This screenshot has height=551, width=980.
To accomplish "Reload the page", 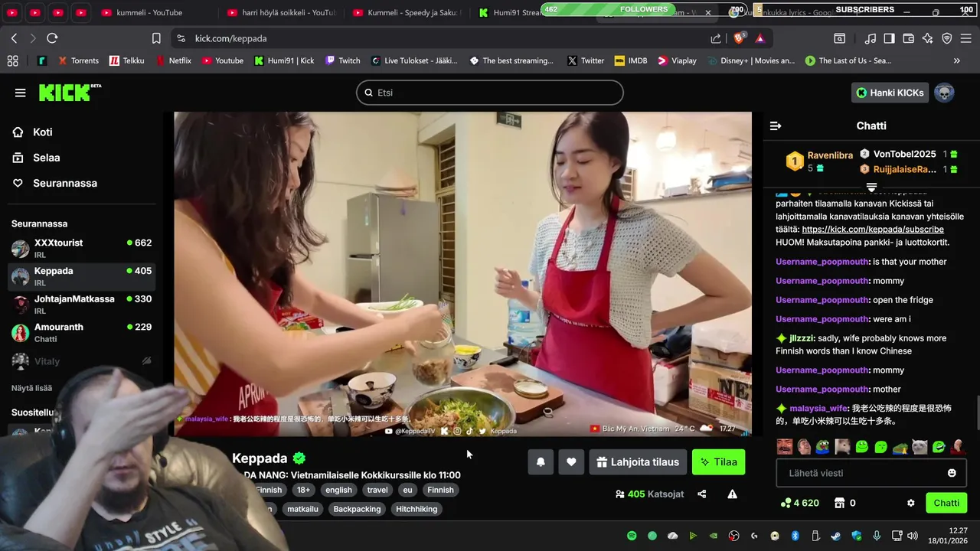I will click(52, 38).
